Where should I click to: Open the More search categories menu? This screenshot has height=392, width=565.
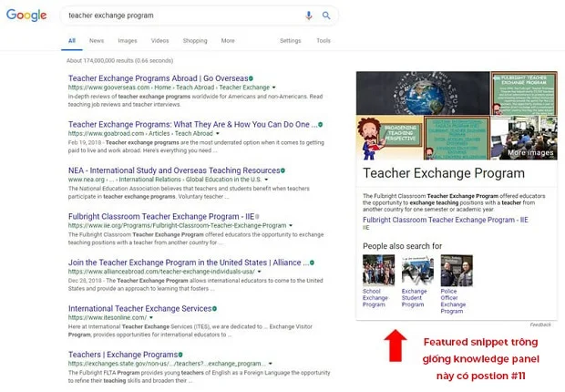228,41
